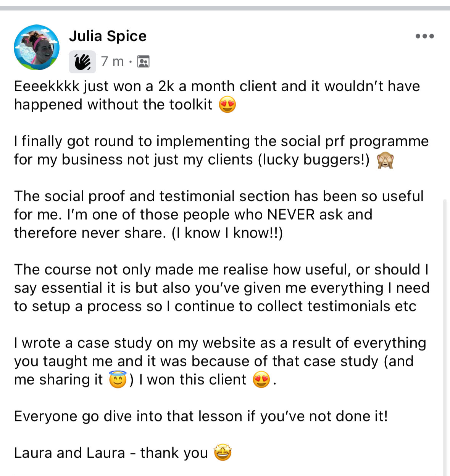Click the '(I know I know!!)' text

click(x=227, y=233)
